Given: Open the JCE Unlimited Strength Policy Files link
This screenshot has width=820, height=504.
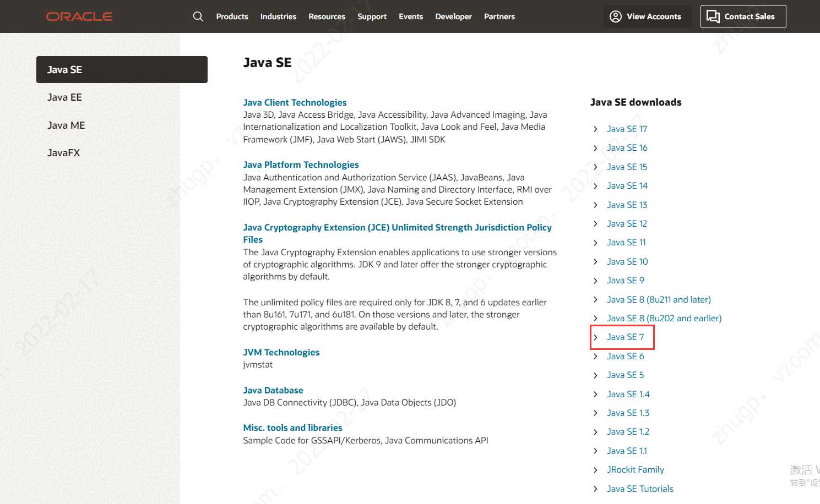Looking at the screenshot, I should coord(397,233).
